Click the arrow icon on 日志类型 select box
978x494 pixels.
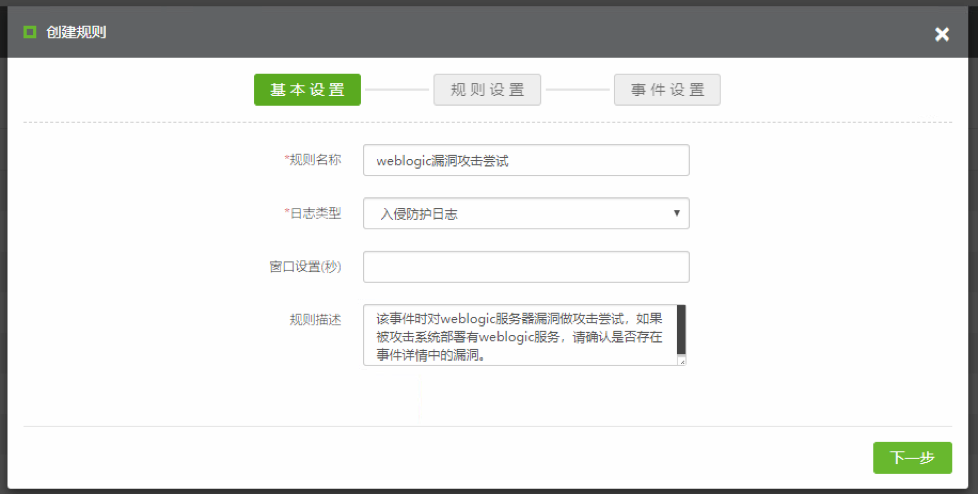[677, 213]
